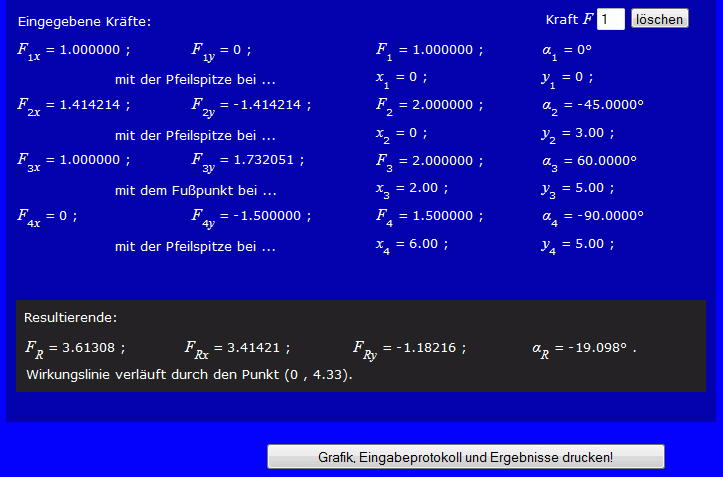
Task: Select the α3 = 60.0000° angle
Action: point(589,160)
